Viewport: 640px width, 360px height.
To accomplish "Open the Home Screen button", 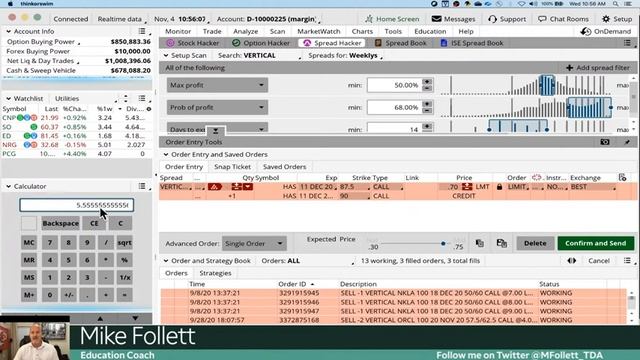I will point(391,19).
